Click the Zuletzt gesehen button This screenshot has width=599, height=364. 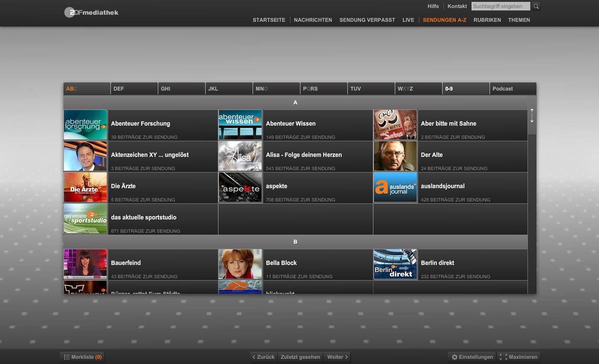[300, 357]
